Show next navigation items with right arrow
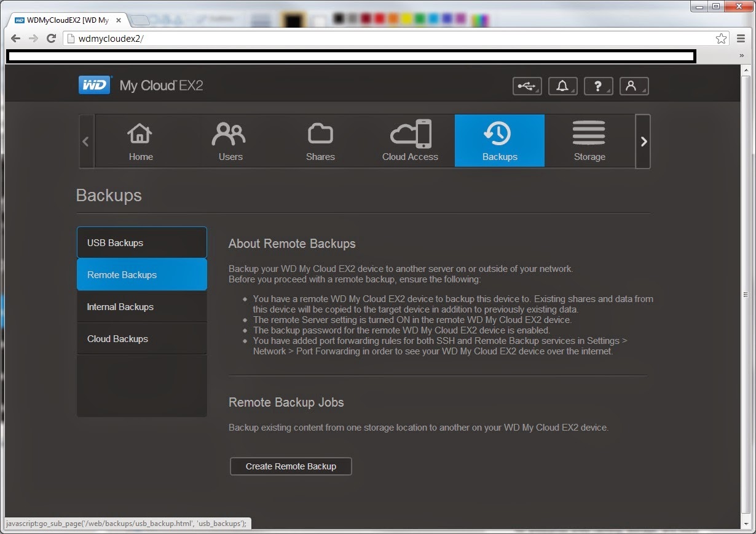The height and width of the screenshot is (534, 756). [x=643, y=141]
